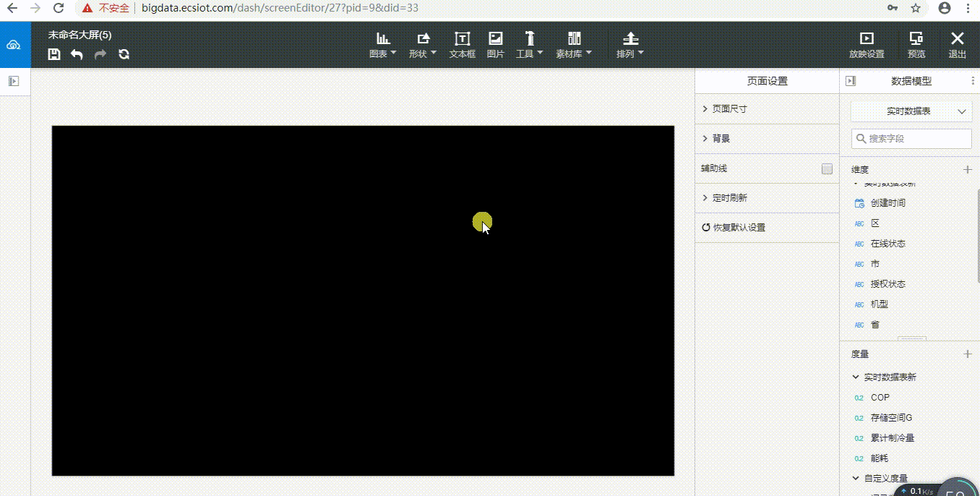Open the 工具 tools menu
Viewport: 980px width, 496px height.
(x=529, y=45)
